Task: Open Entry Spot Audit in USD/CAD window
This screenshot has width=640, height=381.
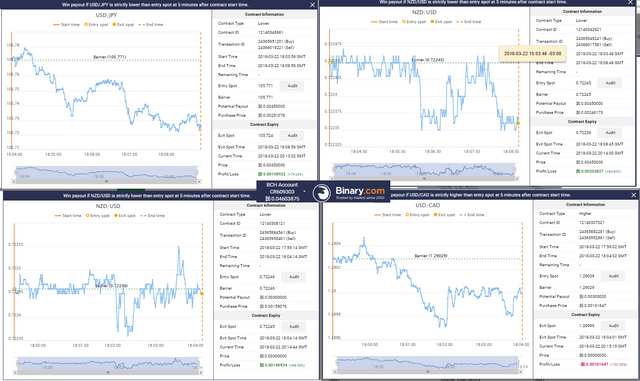Action: 613,276
